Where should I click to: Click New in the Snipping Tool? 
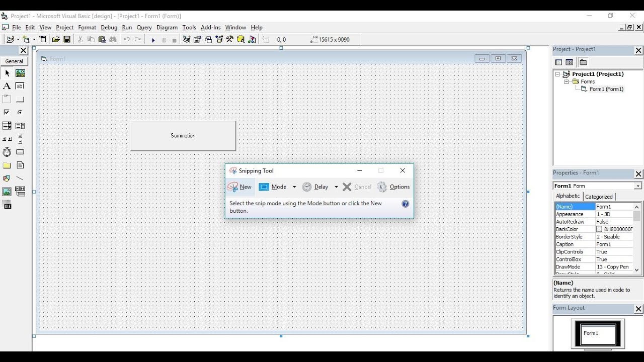click(240, 187)
